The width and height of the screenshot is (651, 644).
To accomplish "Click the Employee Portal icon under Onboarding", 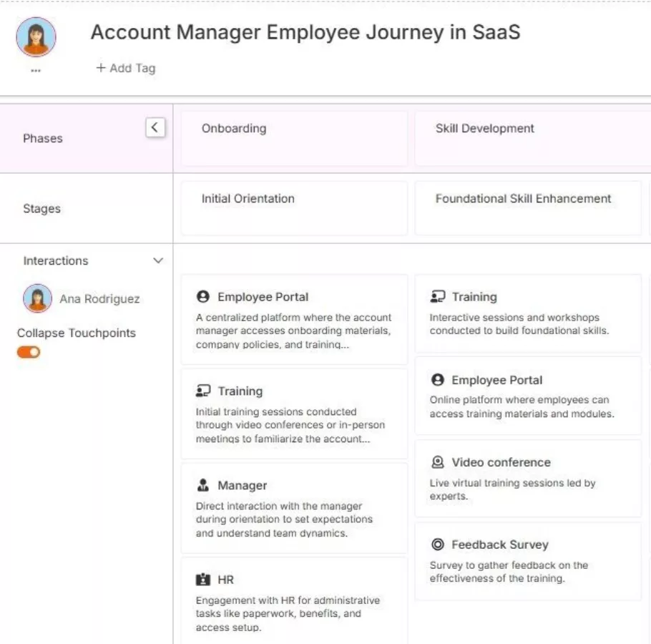I will 203,297.
